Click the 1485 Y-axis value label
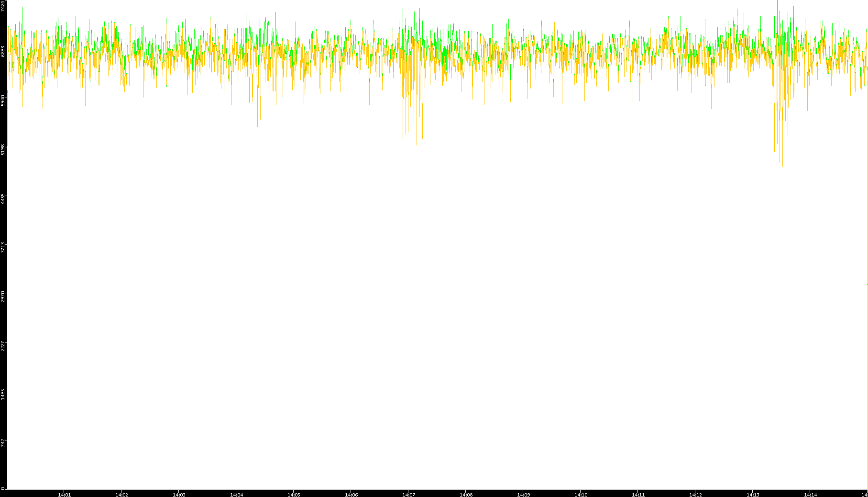The width and height of the screenshot is (868, 497). 3,394
